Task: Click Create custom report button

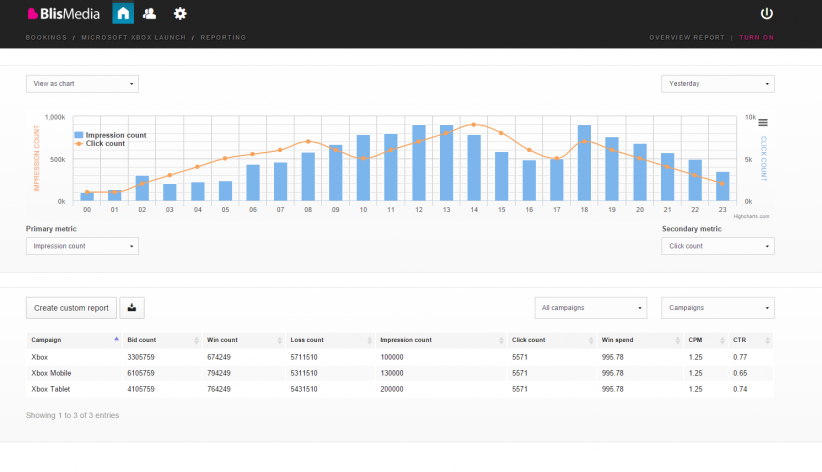Action: click(x=71, y=308)
